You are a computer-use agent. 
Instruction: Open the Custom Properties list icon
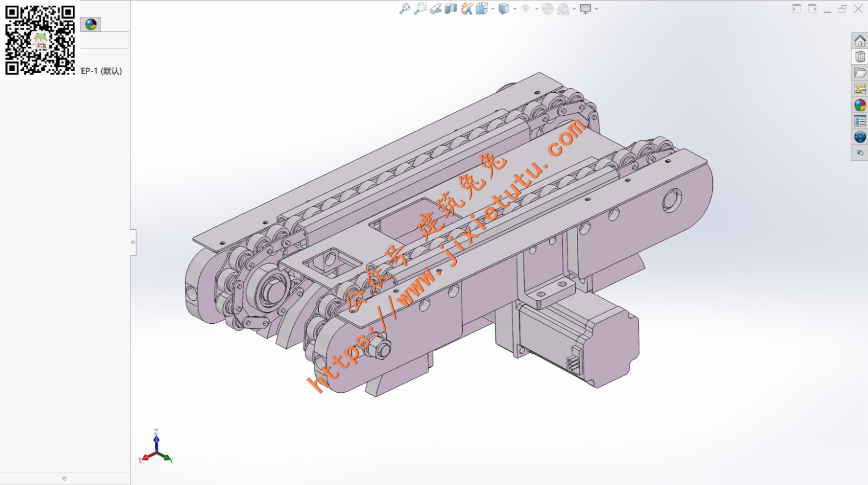coord(860,121)
